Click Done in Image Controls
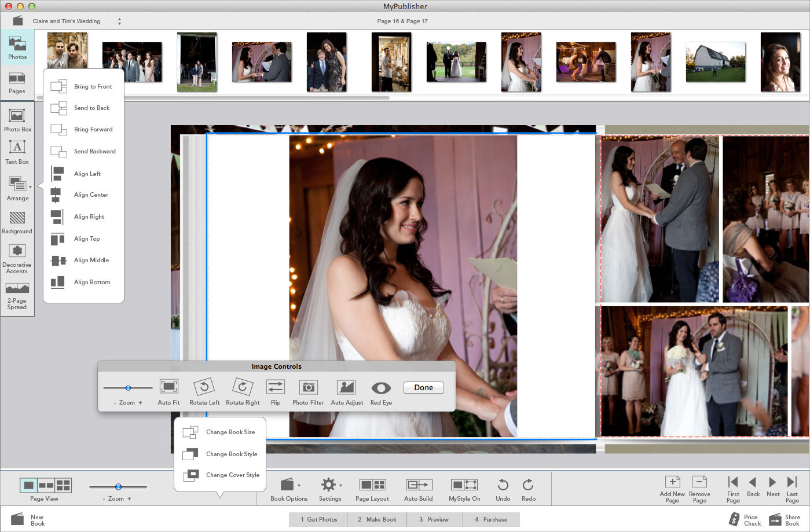This screenshot has height=532, width=810. (423, 387)
